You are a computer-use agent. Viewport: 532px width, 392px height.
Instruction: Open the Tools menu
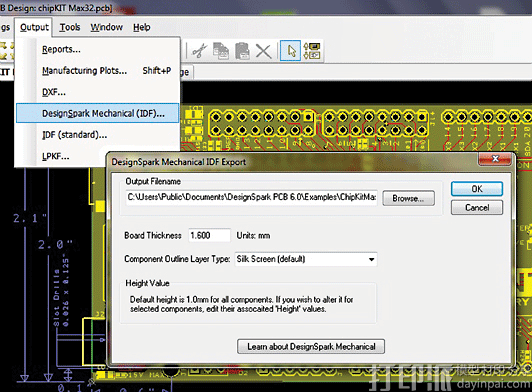click(70, 27)
